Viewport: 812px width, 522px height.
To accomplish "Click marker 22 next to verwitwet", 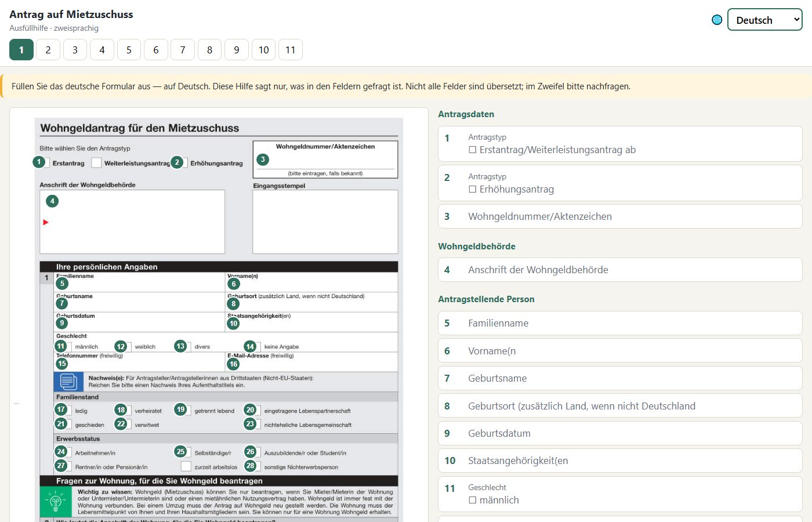I will click(x=121, y=424).
